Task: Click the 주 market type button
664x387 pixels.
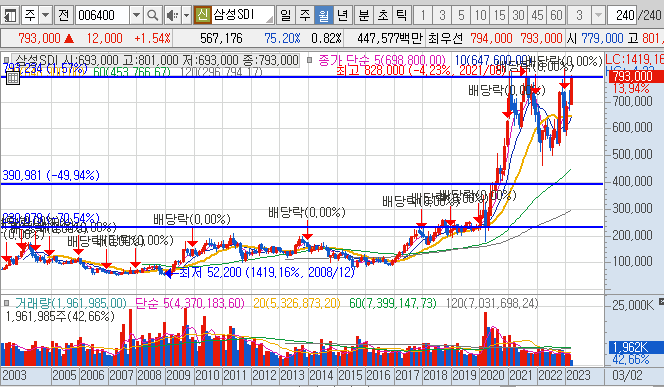Action: click(x=29, y=16)
